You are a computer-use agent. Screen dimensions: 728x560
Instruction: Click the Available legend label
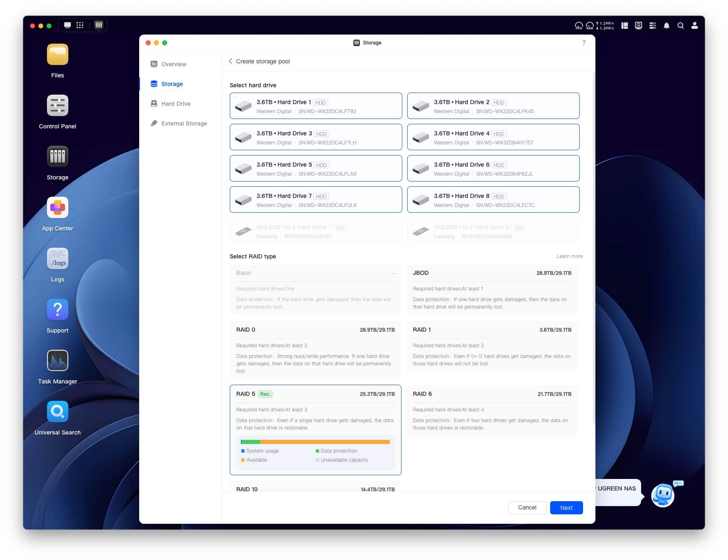coord(257,460)
